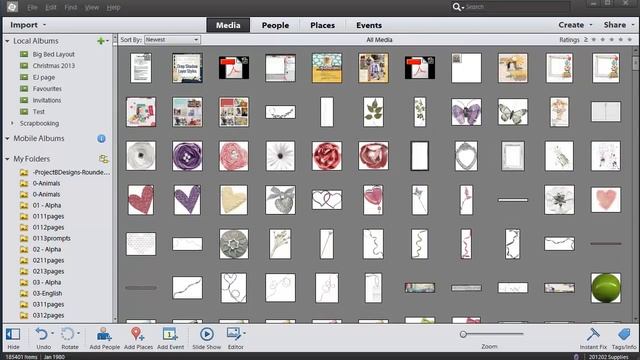Open the Help menu
The width and height of the screenshot is (640, 360).
tap(113, 7)
